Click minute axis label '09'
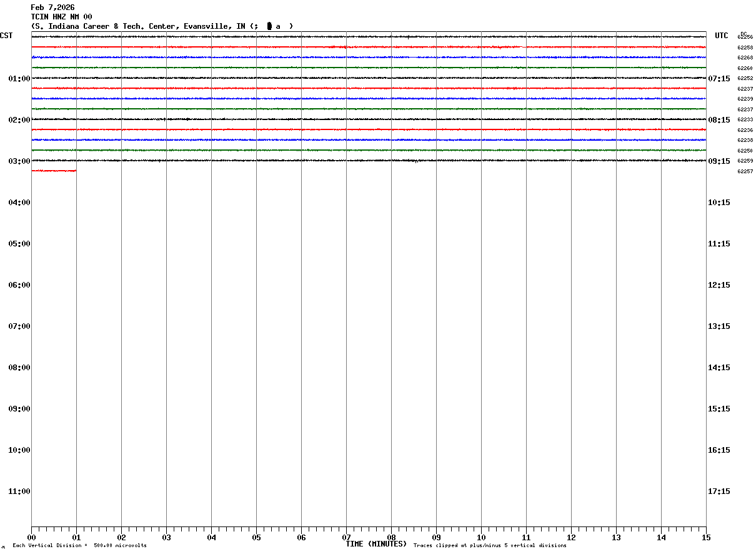Screen dimensions: 756x554 [436, 538]
